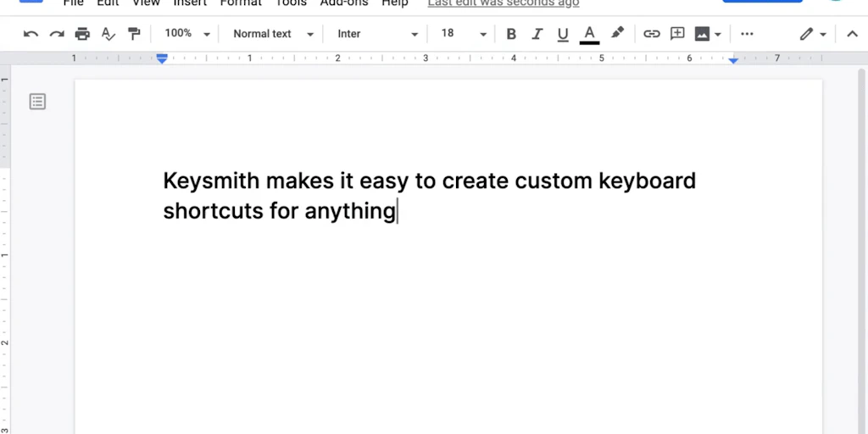Print the document with the printer icon

82,34
